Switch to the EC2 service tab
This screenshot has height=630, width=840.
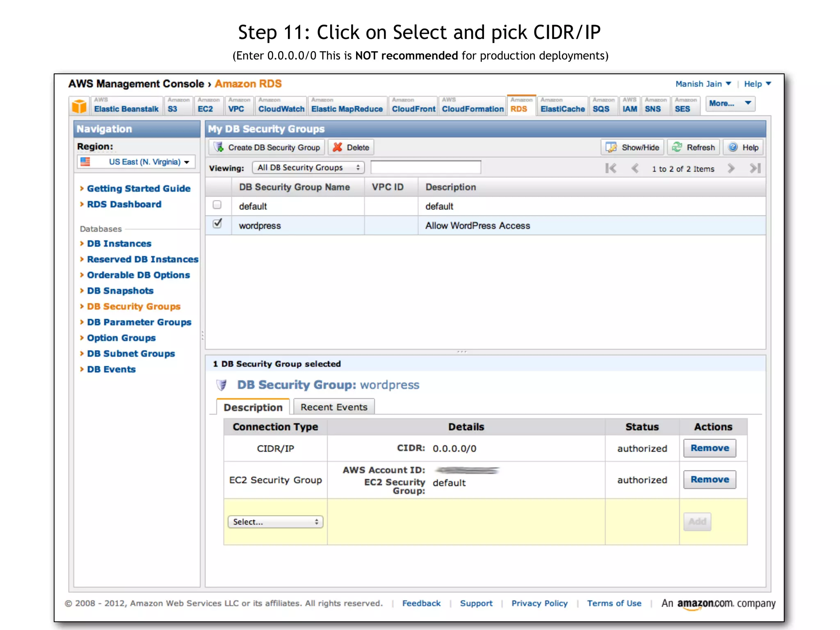pos(208,106)
